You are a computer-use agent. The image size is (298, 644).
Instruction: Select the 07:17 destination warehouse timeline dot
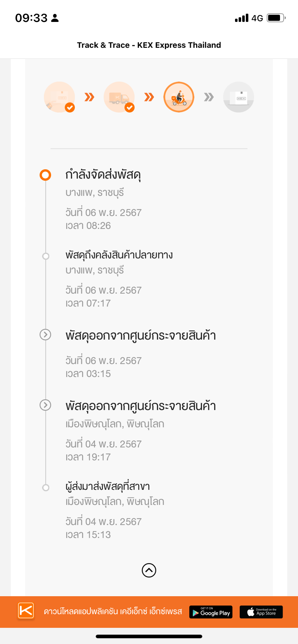pyautogui.click(x=46, y=256)
